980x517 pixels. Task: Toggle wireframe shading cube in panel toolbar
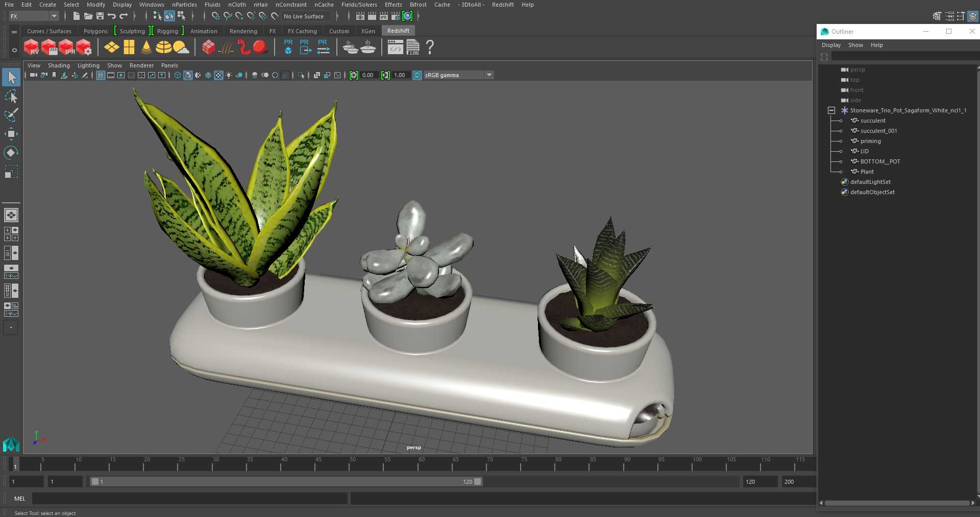(x=178, y=75)
